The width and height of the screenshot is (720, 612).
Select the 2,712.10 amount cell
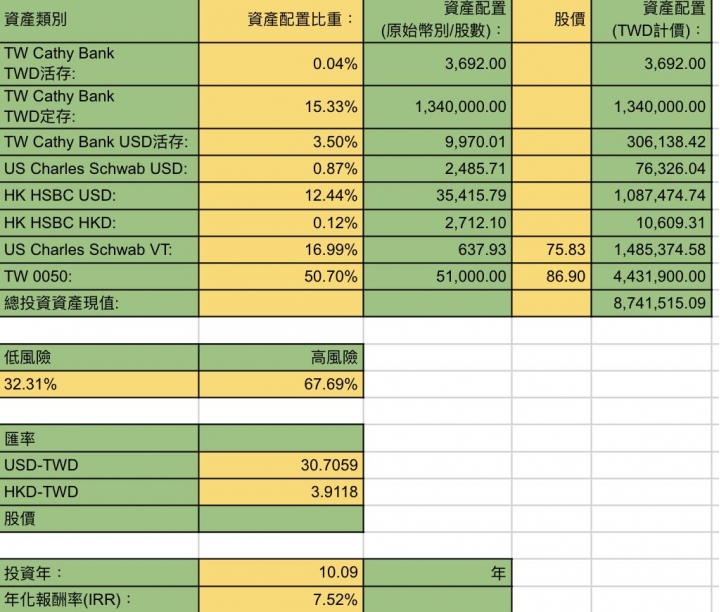(438, 223)
